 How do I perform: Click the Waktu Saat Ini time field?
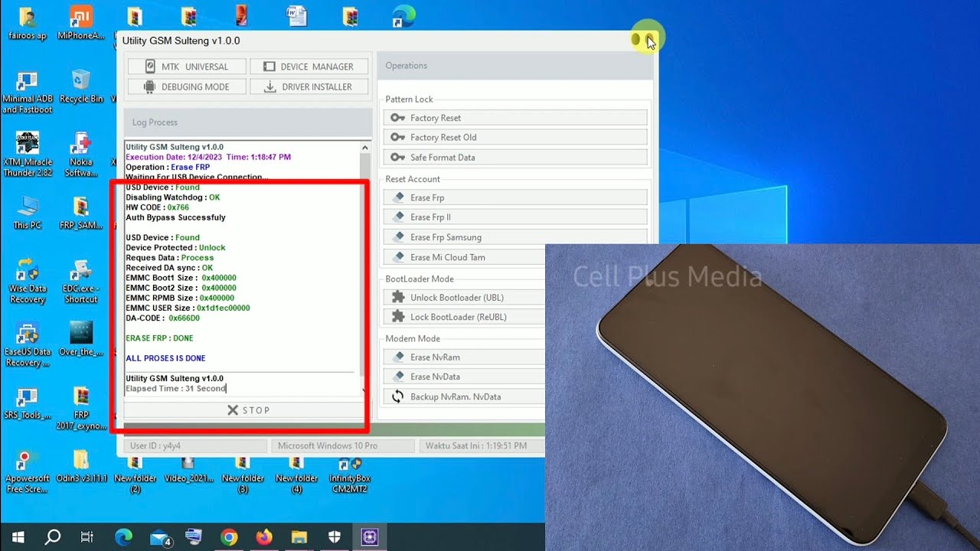[x=482, y=445]
